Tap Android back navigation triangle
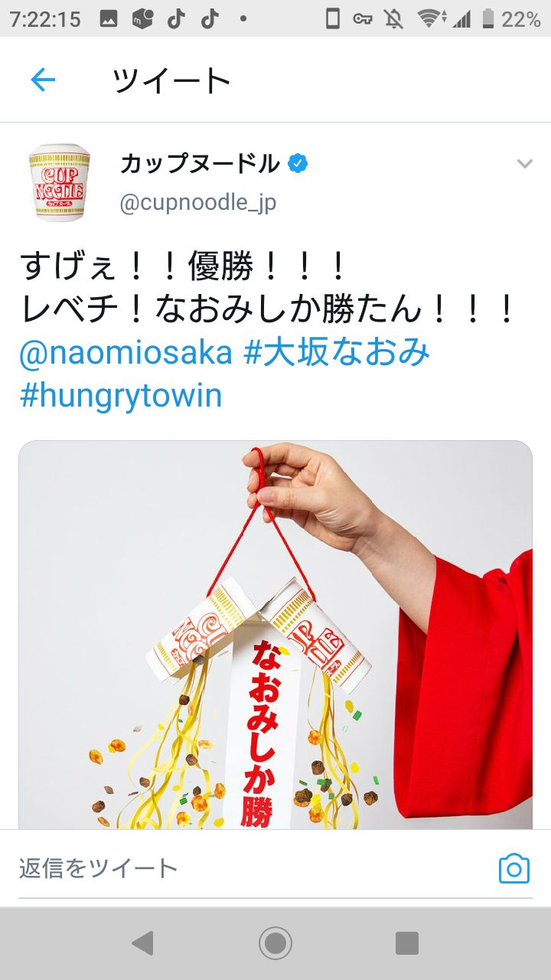 tap(142, 943)
